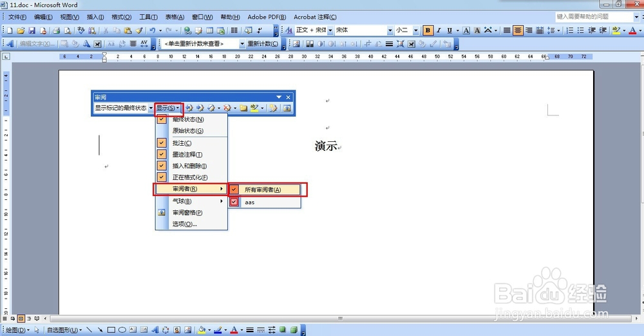Apply character border icon
Viewport: 644px width, 336px height.
point(466,30)
